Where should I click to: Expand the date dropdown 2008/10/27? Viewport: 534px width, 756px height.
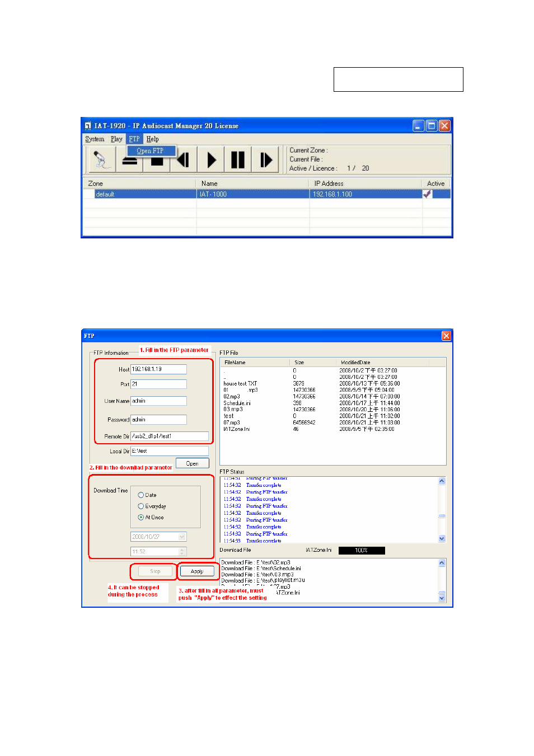tap(182, 537)
